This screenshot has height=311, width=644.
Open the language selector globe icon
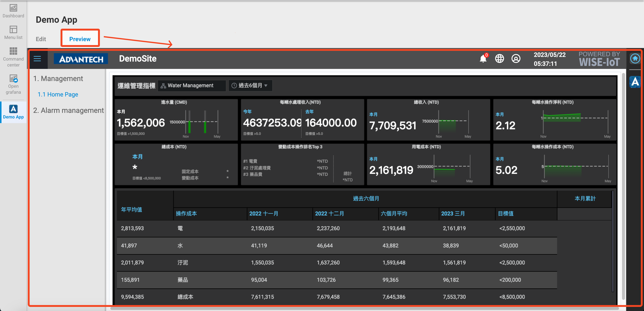point(499,59)
